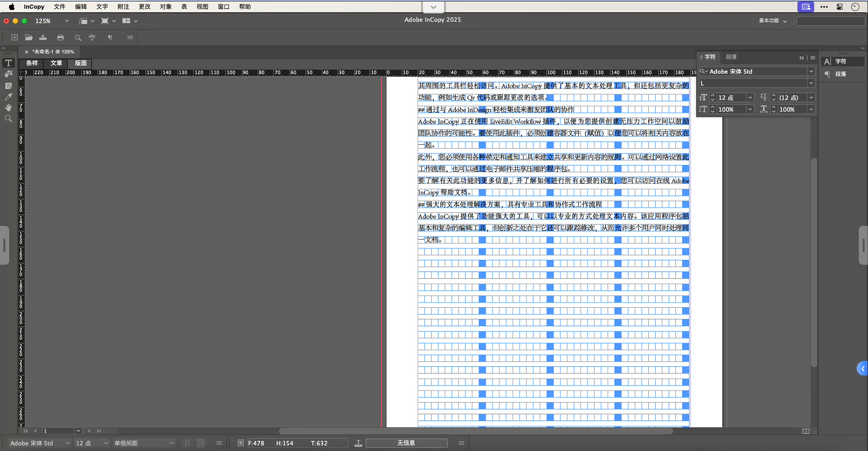Click the page number field in navigation bar

click(x=58, y=431)
